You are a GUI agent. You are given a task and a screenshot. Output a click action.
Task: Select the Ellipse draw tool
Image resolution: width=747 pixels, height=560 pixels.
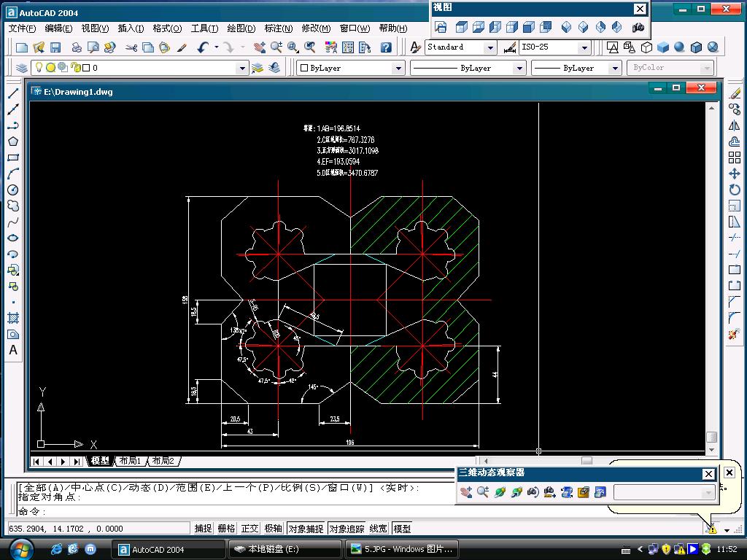pyautogui.click(x=13, y=238)
